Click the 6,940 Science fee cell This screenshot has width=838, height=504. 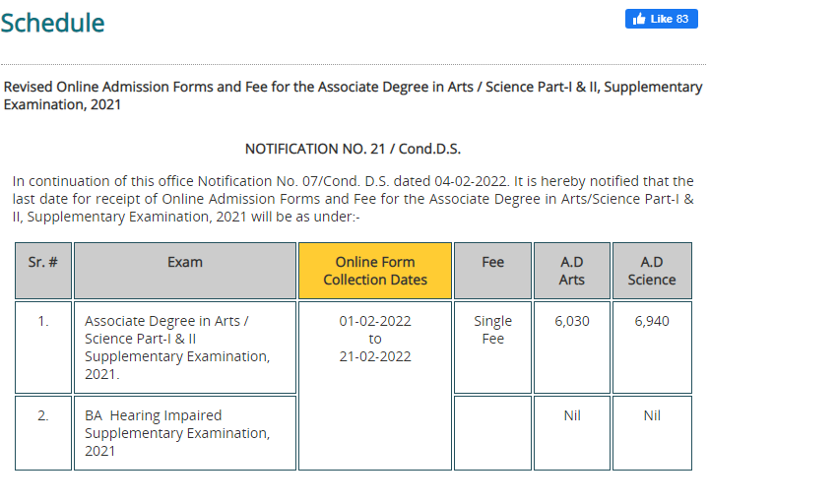pos(652,347)
